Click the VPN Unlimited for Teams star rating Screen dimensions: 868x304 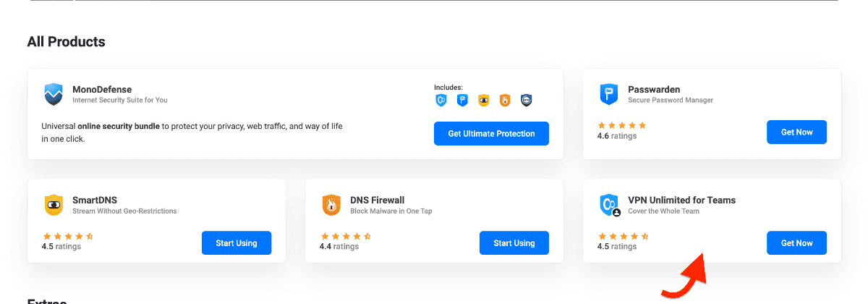[x=624, y=236]
